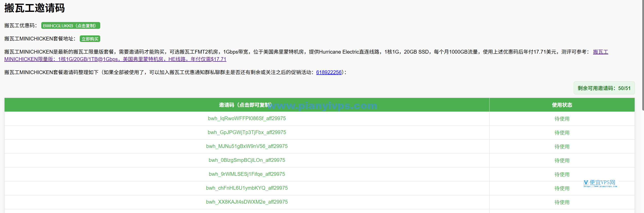Viewport: 644px width, 213px height.
Task: Click the 立即购买 purchase button
Action: (x=90, y=39)
